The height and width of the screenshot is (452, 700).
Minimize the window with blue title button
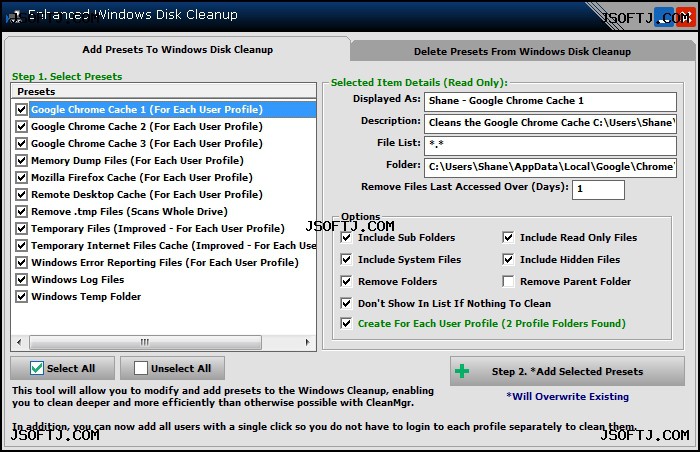(x=664, y=17)
